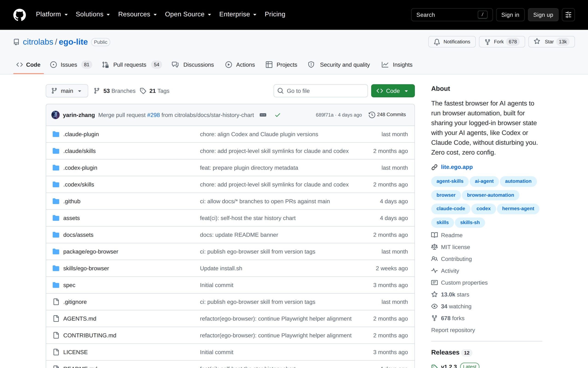
Task: Click the .claude-plugin folder icon
Action: [x=56, y=134]
